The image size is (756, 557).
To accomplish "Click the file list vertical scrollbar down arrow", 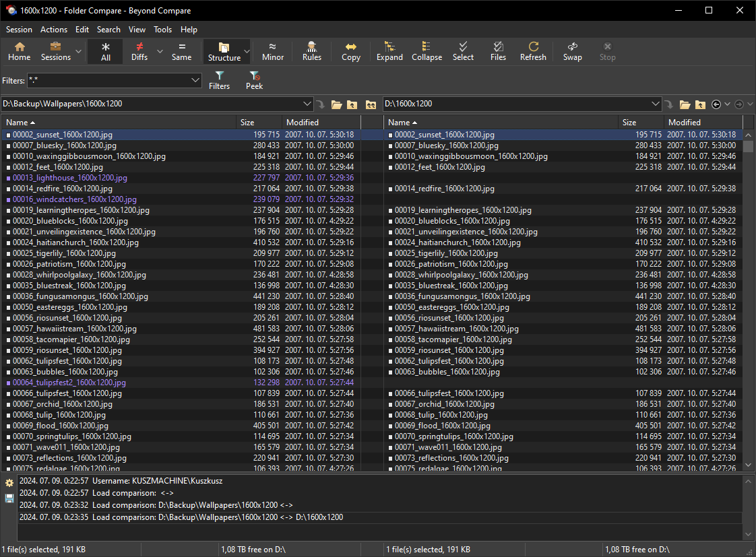I will point(749,465).
